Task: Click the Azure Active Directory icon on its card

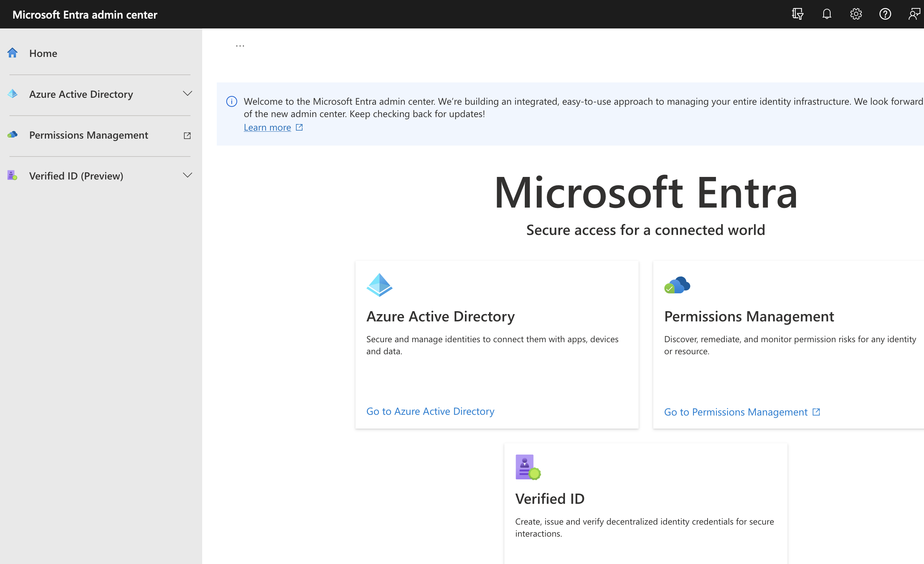Action: click(x=380, y=285)
